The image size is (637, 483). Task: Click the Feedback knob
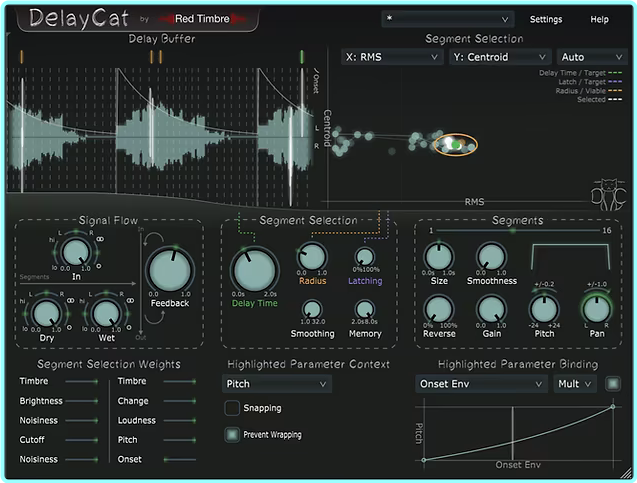click(x=170, y=271)
